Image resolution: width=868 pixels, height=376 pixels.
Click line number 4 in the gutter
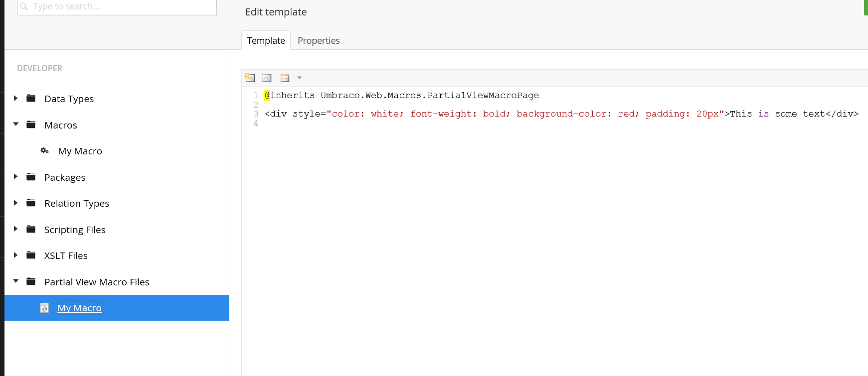point(256,123)
